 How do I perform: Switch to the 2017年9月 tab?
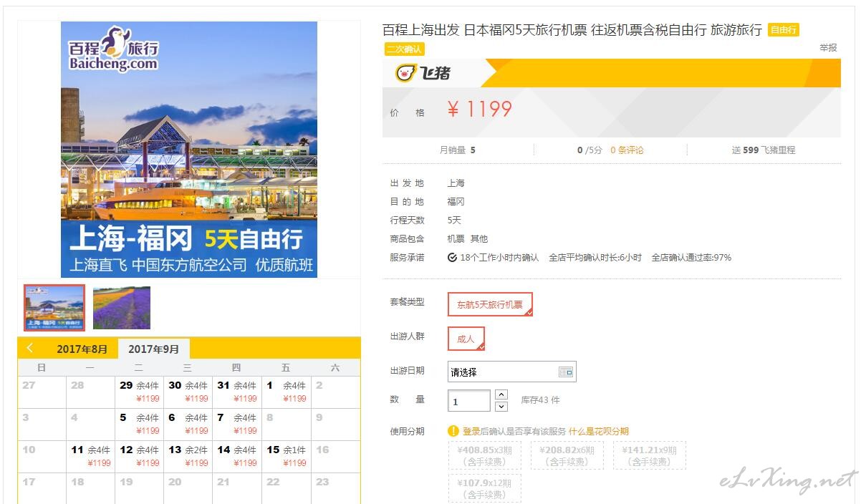click(x=153, y=349)
